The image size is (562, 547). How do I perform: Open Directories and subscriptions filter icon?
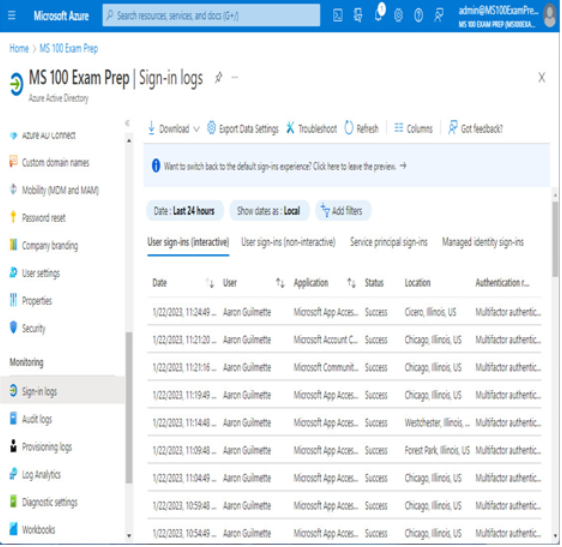click(358, 15)
